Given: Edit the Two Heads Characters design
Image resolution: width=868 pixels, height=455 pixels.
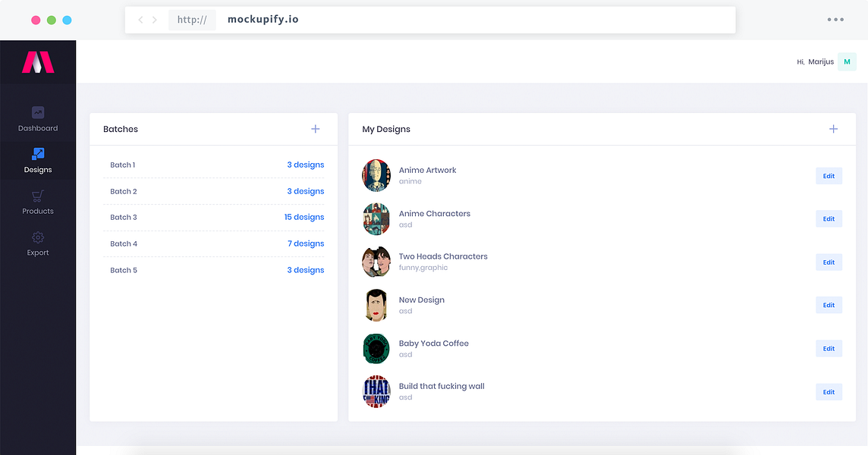Looking at the screenshot, I should coord(829,262).
